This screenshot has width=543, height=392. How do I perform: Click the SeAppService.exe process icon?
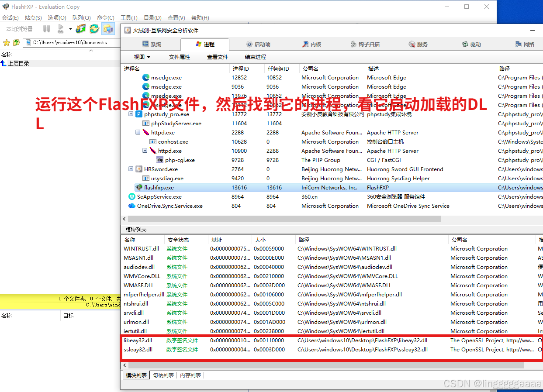132,196
